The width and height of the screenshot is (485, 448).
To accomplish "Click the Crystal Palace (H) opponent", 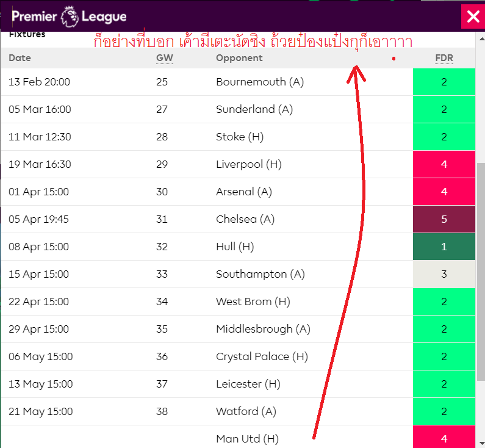I will [x=263, y=356].
